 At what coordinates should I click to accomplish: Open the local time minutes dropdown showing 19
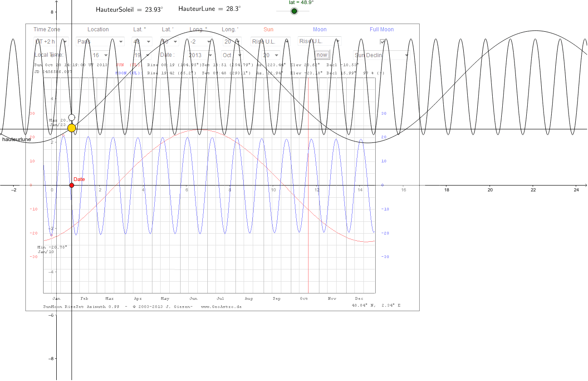pos(142,55)
